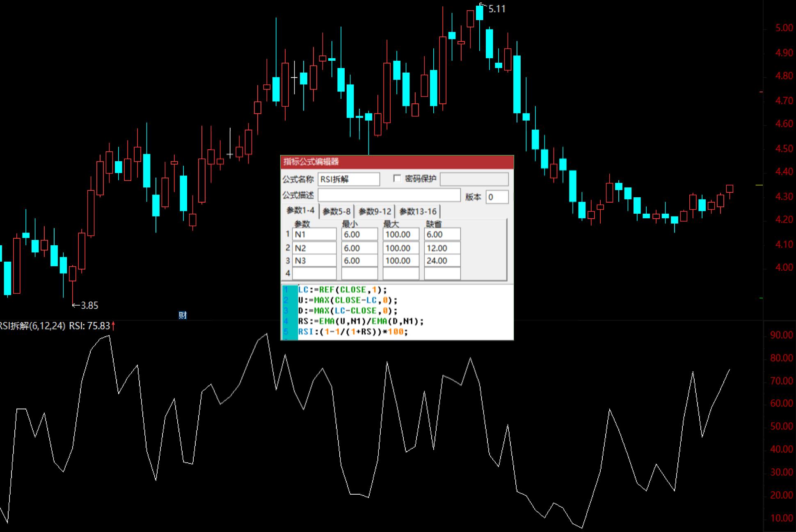Open the 参数5-8 tab

[336, 212]
